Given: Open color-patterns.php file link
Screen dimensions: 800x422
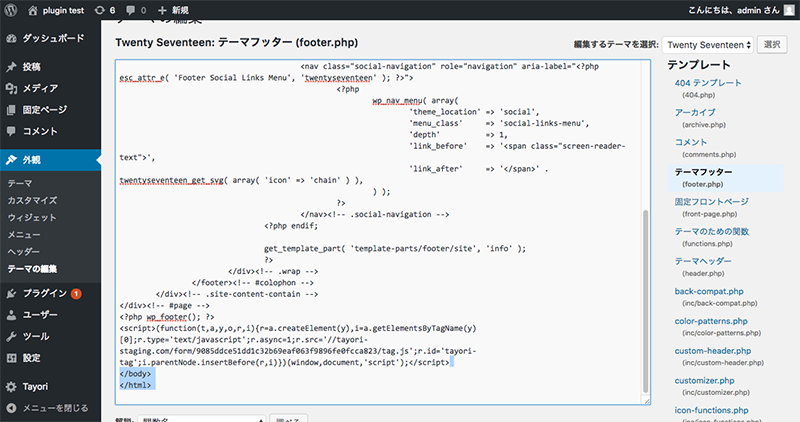Looking at the screenshot, I should [711, 321].
